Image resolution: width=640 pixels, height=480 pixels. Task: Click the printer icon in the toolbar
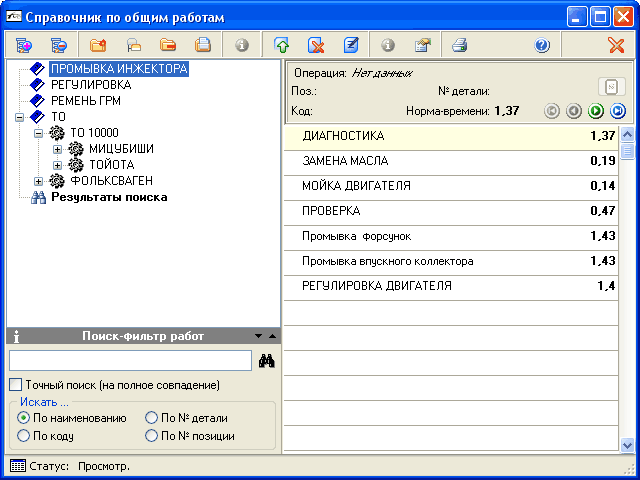coord(459,45)
